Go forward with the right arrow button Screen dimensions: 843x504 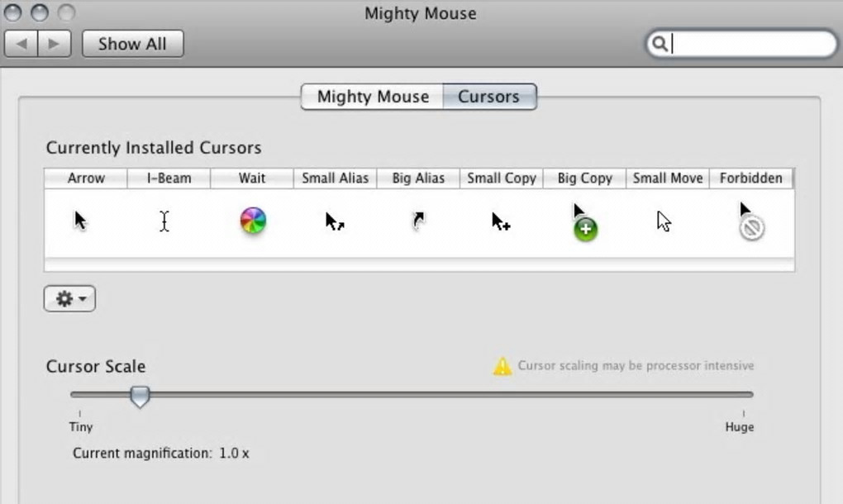click(54, 44)
